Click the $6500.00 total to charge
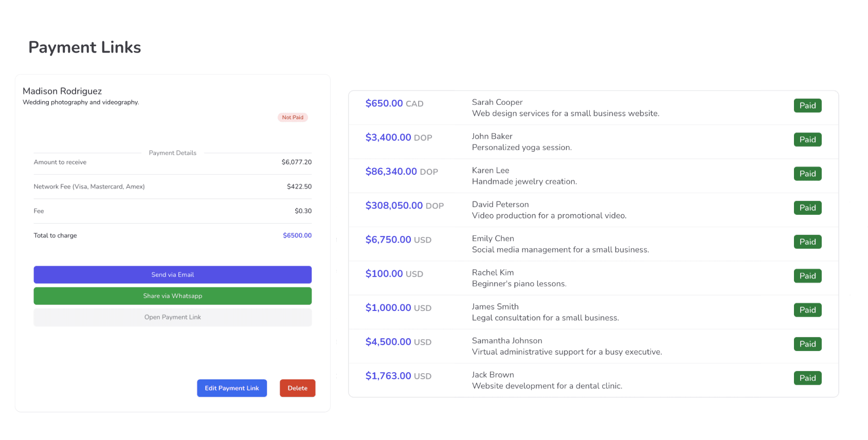Viewport: 868px width, 440px height. (297, 235)
